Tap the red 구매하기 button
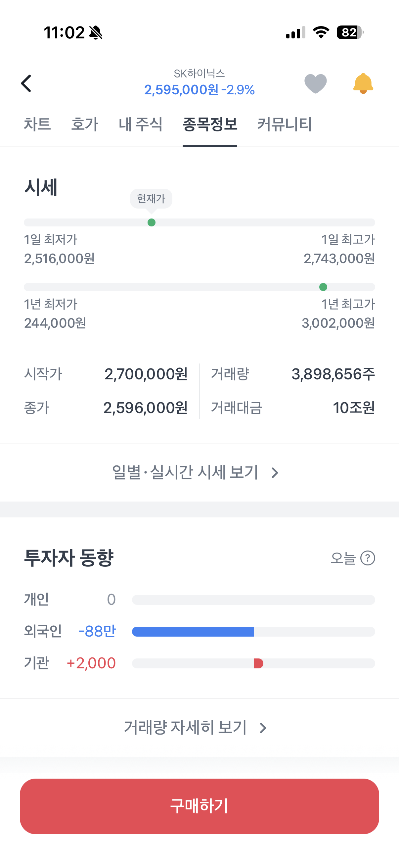Image resolution: width=399 pixels, height=868 pixels. click(199, 806)
